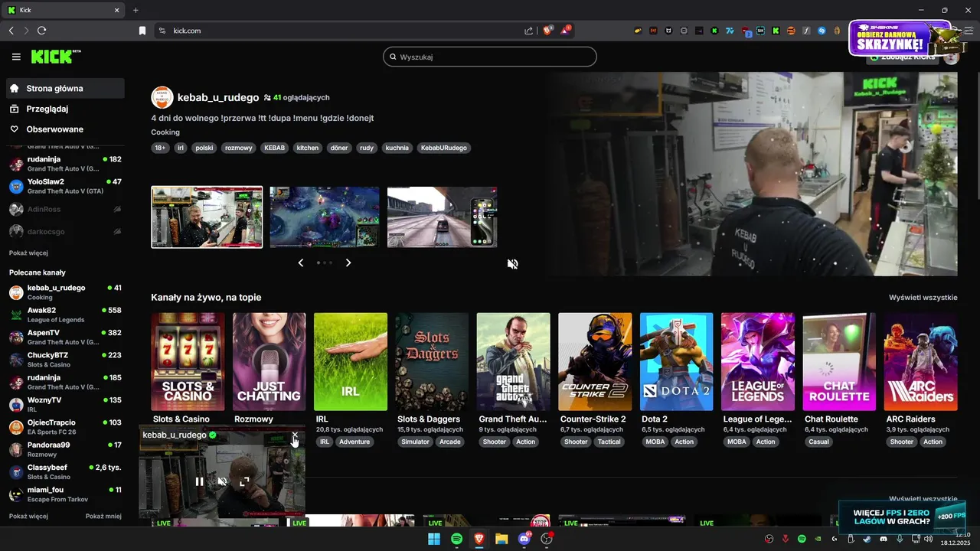Click the KEBAB tag
The image size is (980, 551).
(x=275, y=148)
